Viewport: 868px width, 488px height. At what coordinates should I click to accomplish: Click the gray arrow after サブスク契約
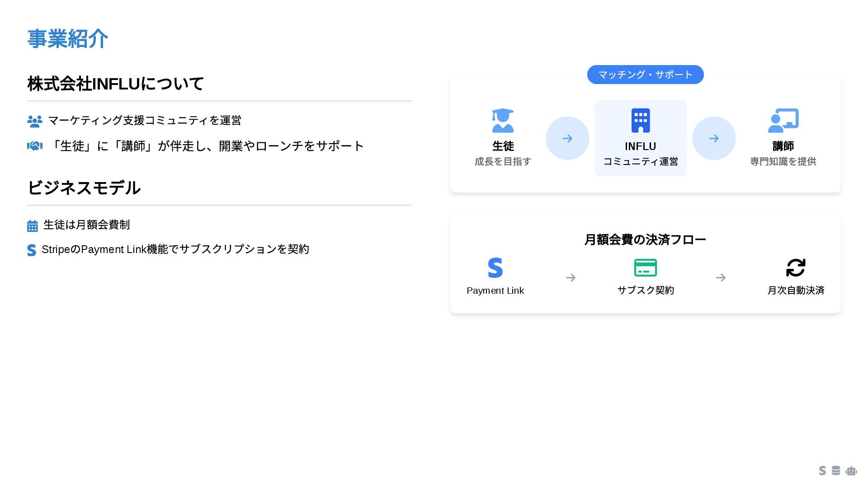click(x=721, y=277)
